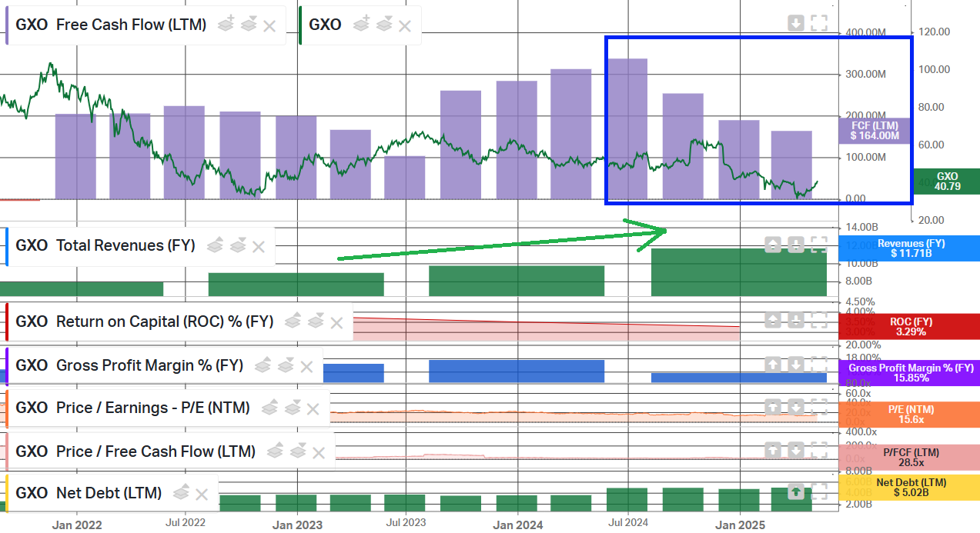Click layers-plus icon beside Free Cash Flow legend
Viewport: 980px width, 533px height.
226,25
